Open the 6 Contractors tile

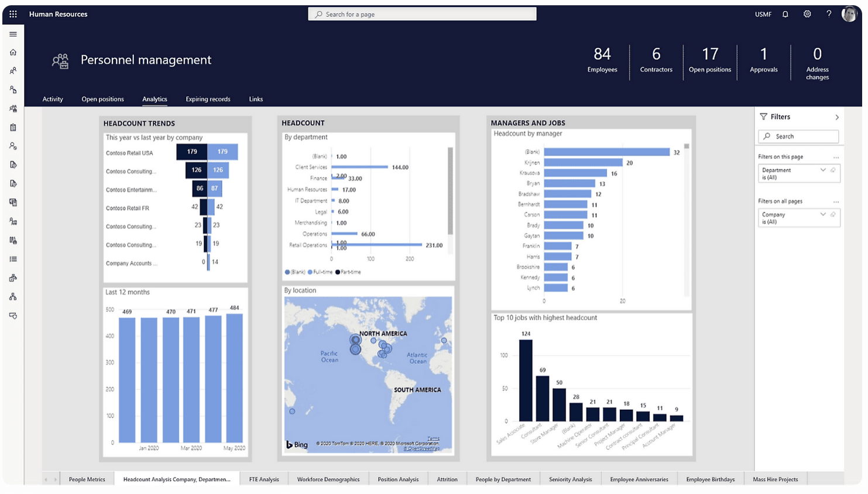(x=656, y=61)
